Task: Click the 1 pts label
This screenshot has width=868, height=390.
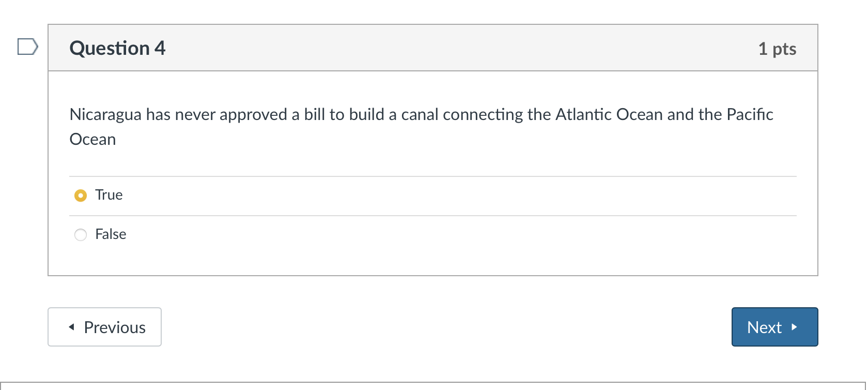Action: (778, 48)
